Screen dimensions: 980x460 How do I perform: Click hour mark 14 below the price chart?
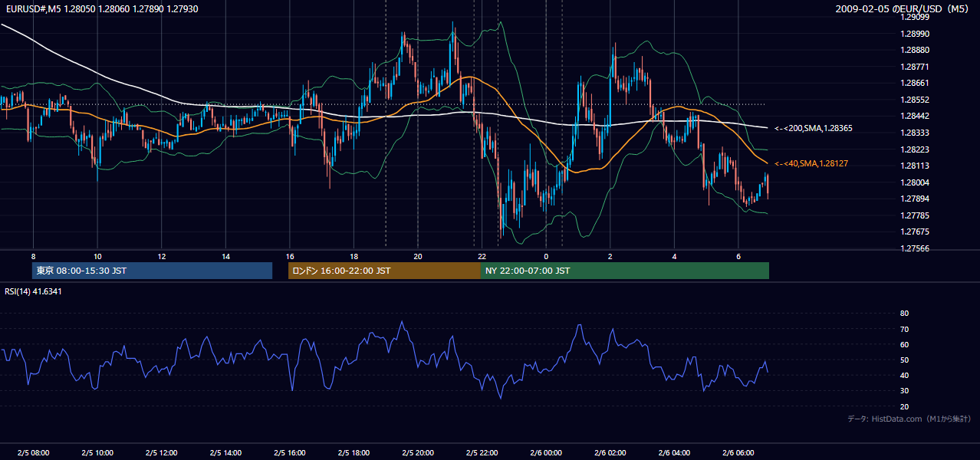[225, 256]
